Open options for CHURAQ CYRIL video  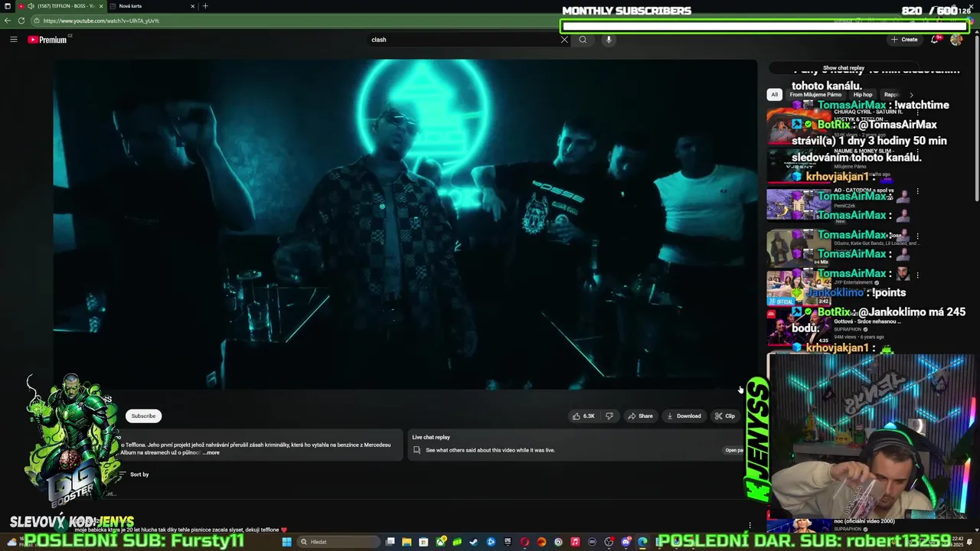tap(917, 112)
